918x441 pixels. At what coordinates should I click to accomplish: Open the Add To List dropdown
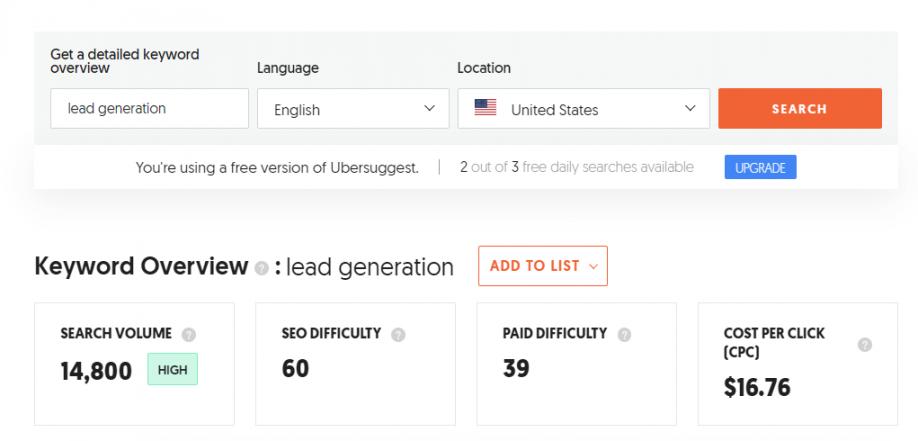pyautogui.click(x=542, y=266)
